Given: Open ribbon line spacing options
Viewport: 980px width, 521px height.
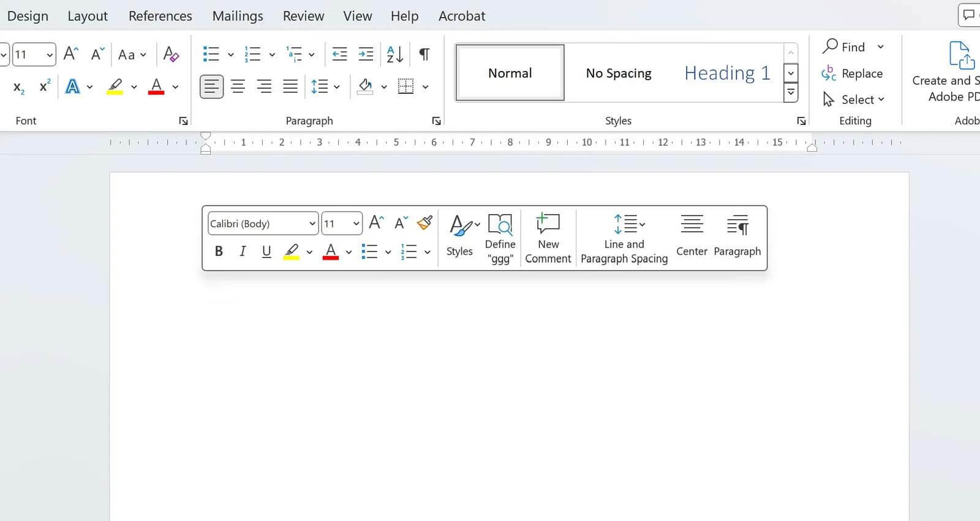Looking at the screenshot, I should 325,86.
